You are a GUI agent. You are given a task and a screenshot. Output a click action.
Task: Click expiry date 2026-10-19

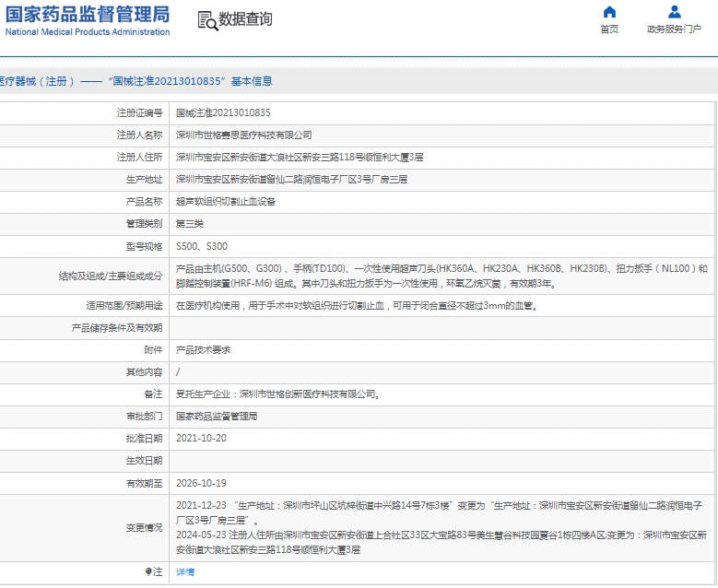(202, 483)
